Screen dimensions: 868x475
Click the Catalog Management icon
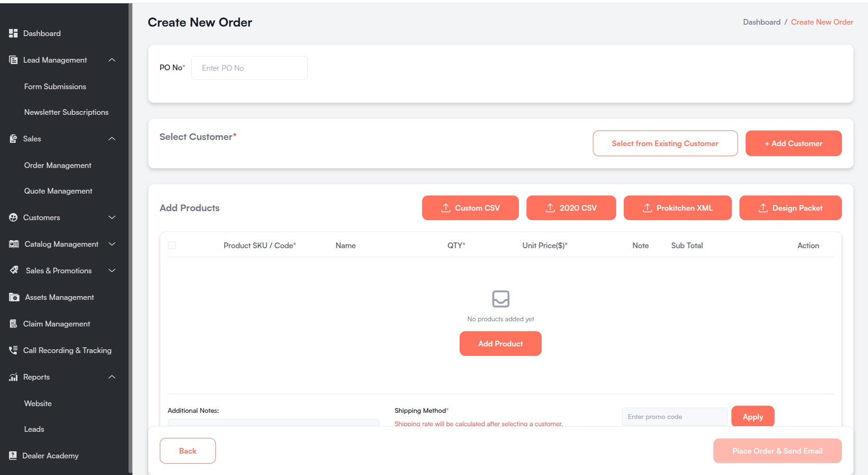click(x=14, y=244)
